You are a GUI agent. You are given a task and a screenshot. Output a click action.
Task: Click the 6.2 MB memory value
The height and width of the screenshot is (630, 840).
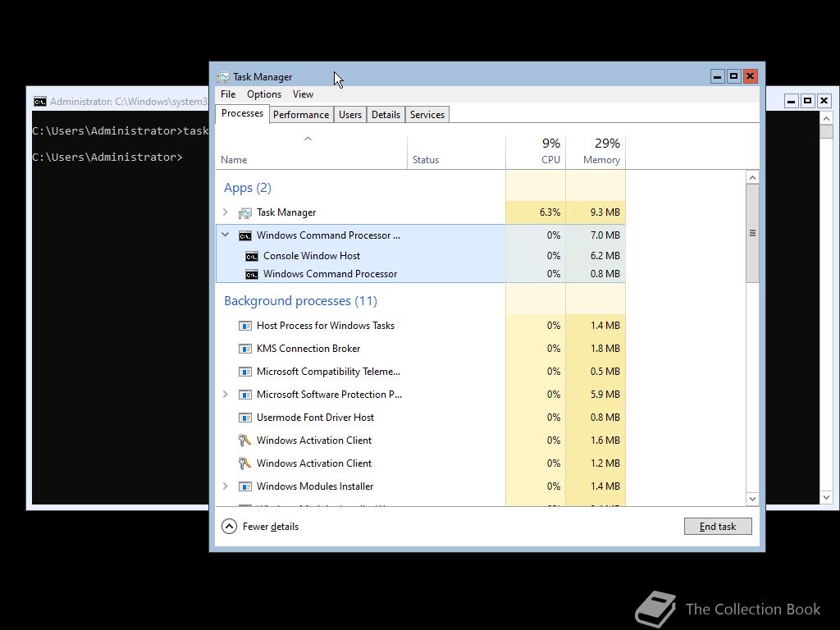click(x=605, y=256)
